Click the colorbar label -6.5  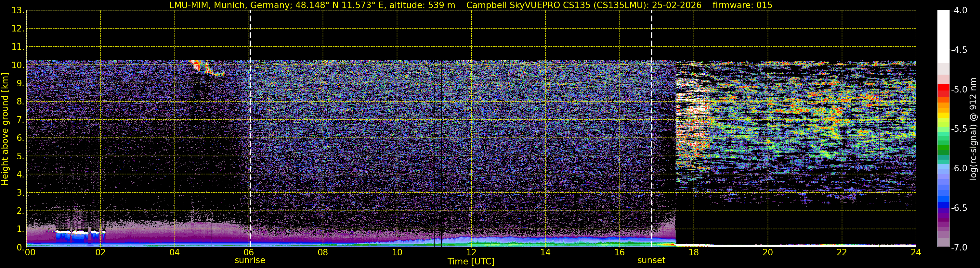click(959, 208)
